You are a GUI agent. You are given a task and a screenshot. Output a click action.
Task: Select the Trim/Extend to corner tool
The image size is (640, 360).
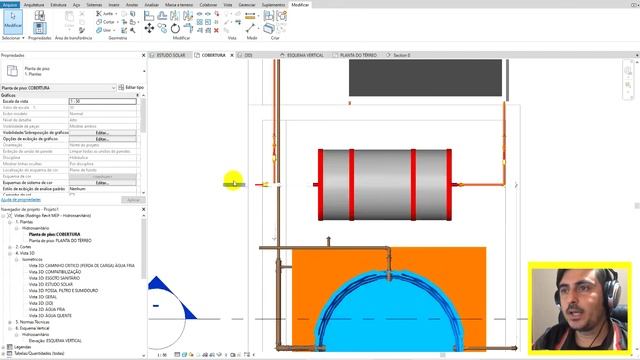coord(187,28)
